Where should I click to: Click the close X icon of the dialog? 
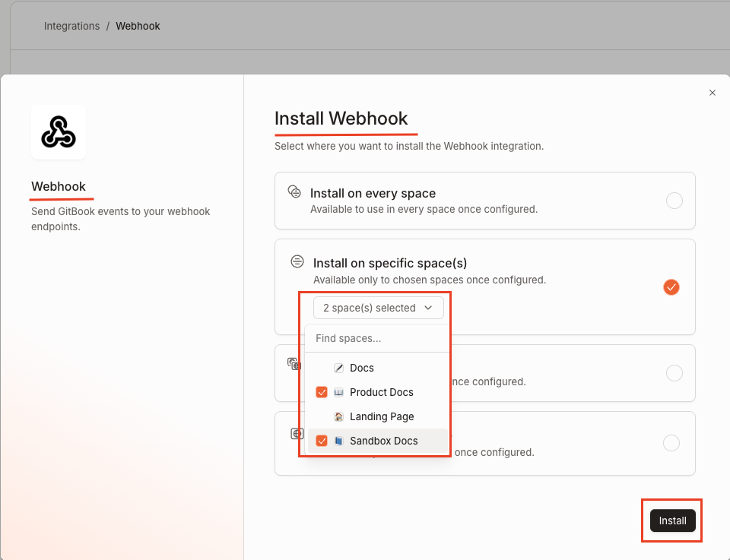[x=713, y=93]
